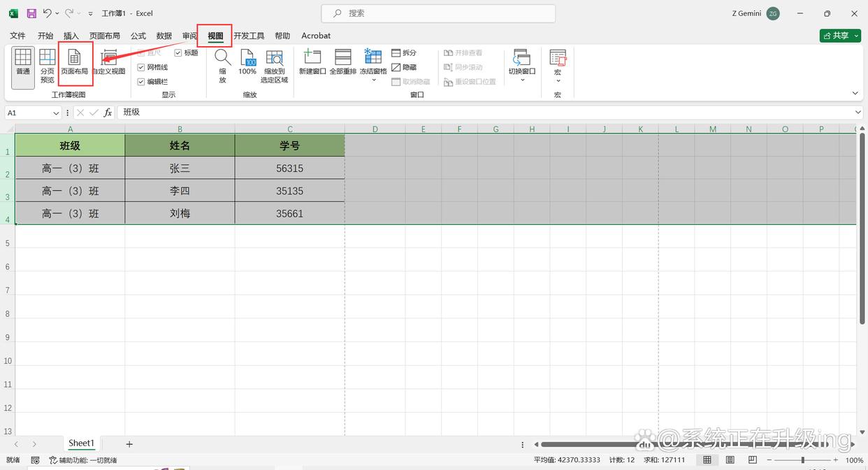
Task: Click the 共享 Share button
Action: pos(835,36)
